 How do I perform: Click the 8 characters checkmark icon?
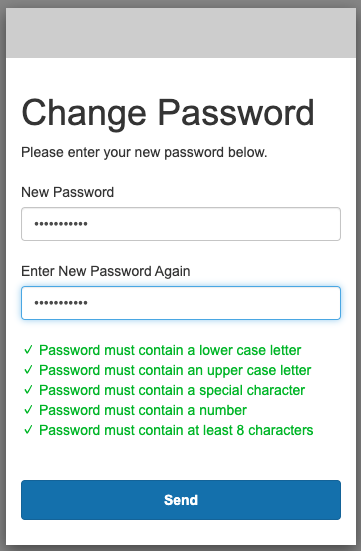pyautogui.click(x=28, y=430)
